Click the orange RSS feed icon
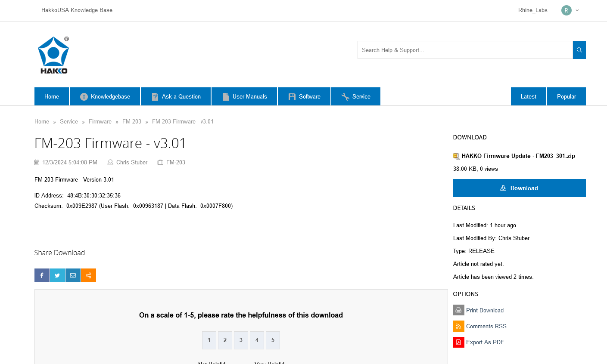The width and height of the screenshot is (607, 364). [x=458, y=326]
